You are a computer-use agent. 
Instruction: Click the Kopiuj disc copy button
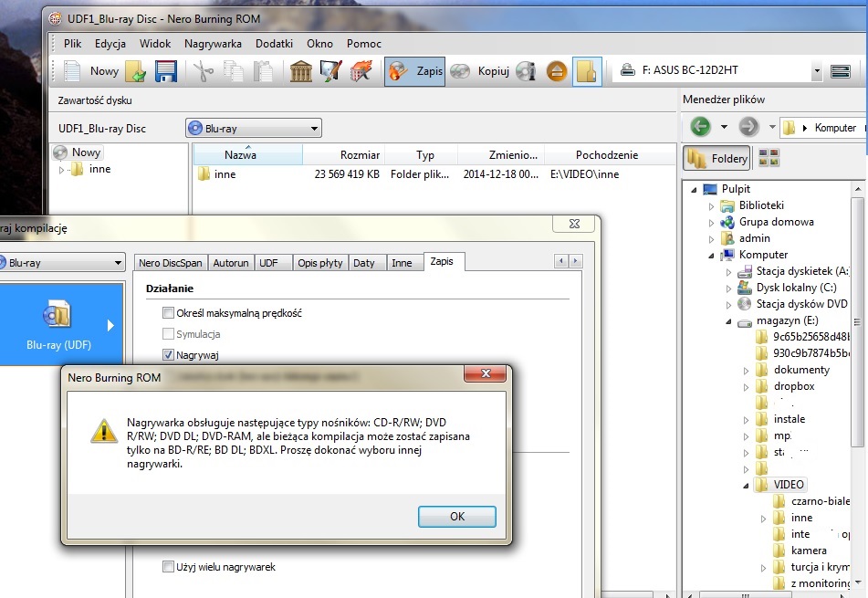(479, 71)
